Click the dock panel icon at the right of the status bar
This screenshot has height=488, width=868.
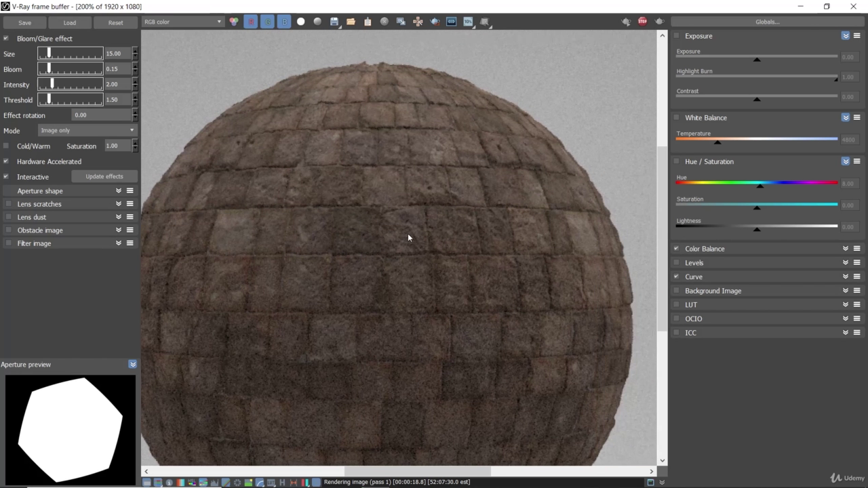click(x=650, y=483)
